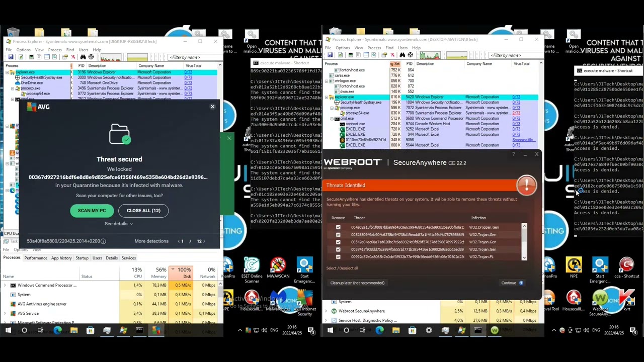
Task: Click the Command Prompt icon on left taskbar
Action: (139, 330)
